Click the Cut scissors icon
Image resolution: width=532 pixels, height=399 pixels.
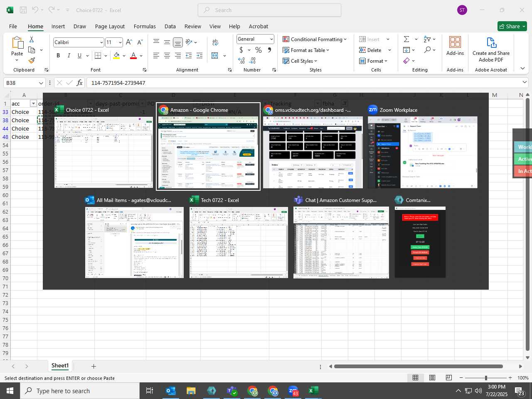click(32, 39)
